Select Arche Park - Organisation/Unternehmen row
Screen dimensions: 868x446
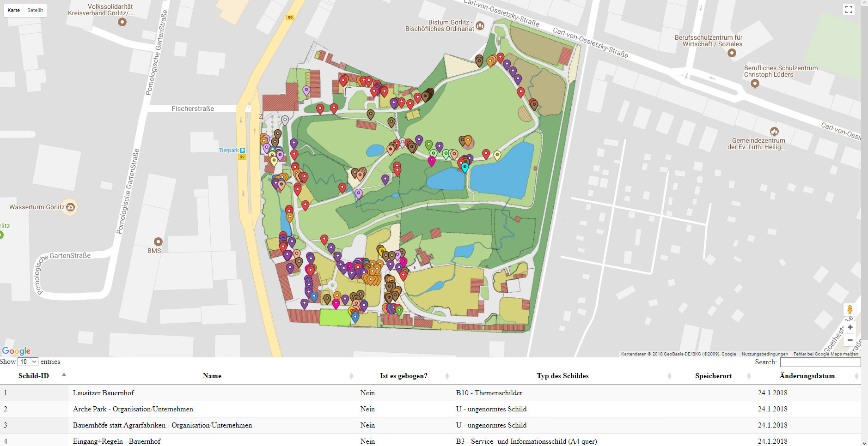(x=430, y=409)
